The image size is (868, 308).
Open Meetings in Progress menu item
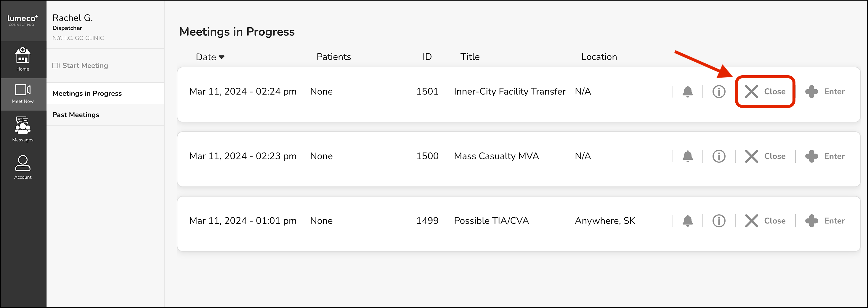click(x=87, y=93)
